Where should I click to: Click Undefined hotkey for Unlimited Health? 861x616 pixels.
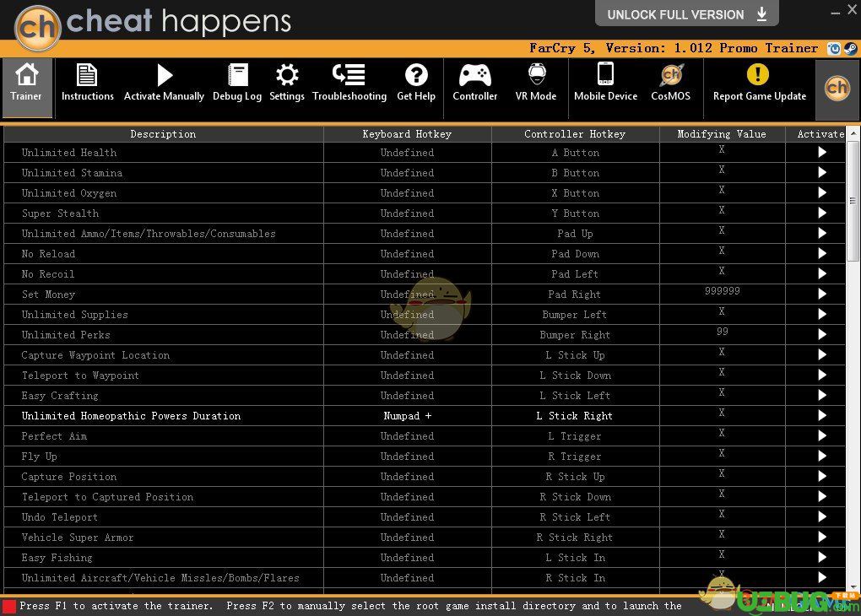pos(407,153)
